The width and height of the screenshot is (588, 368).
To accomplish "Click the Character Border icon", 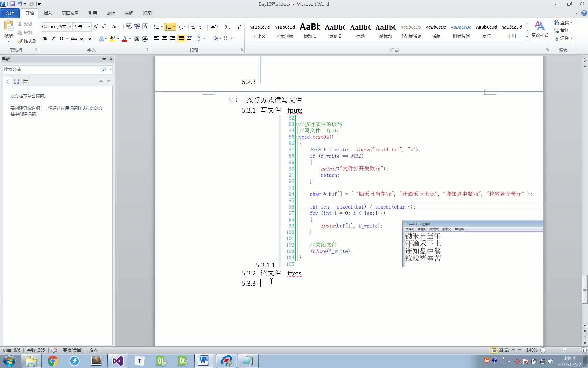I will pyautogui.click(x=145, y=27).
